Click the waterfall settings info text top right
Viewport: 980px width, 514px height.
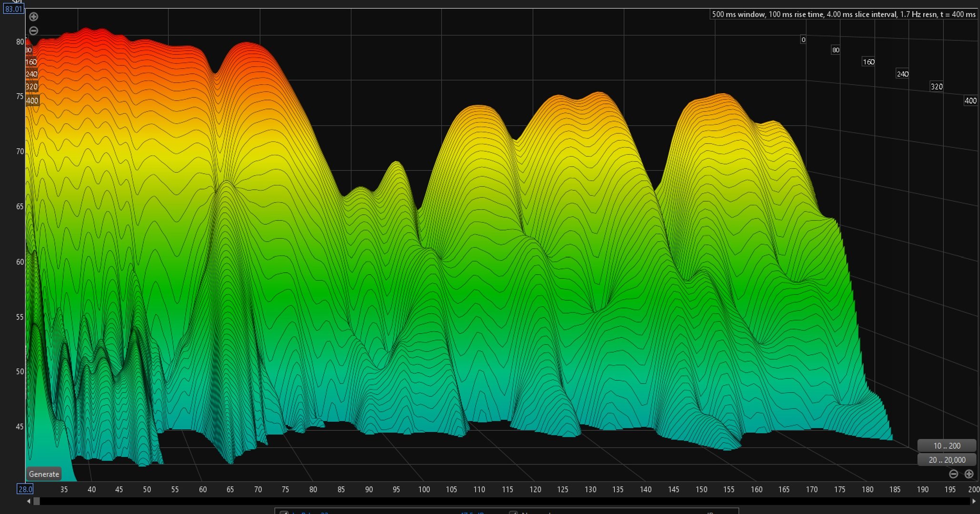click(x=843, y=14)
